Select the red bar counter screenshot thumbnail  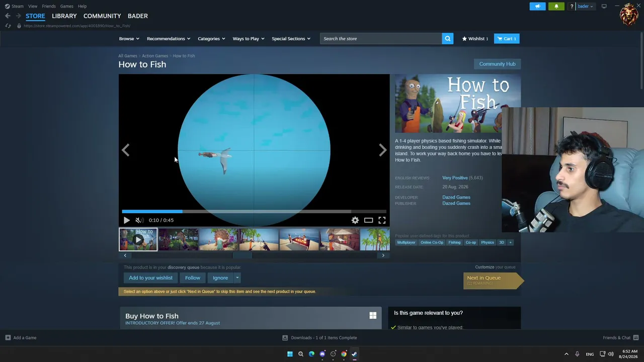299,239
